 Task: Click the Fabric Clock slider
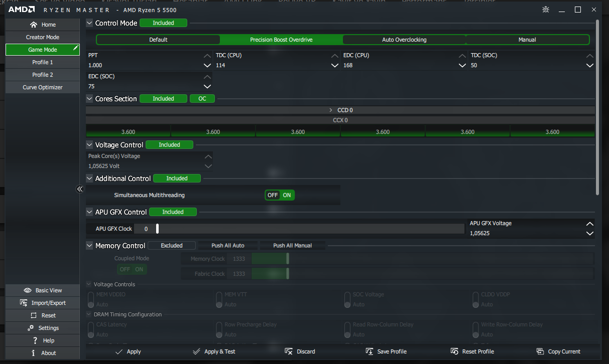423,274
